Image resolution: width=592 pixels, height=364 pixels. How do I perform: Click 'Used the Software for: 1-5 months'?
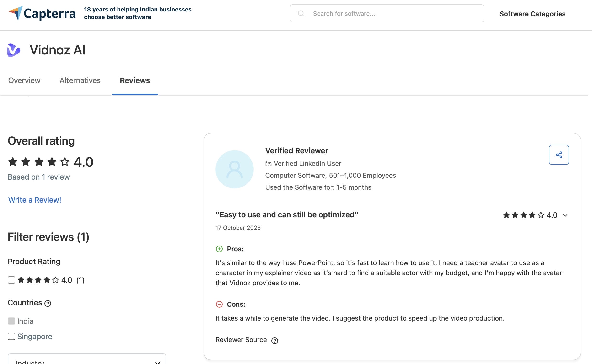click(318, 187)
